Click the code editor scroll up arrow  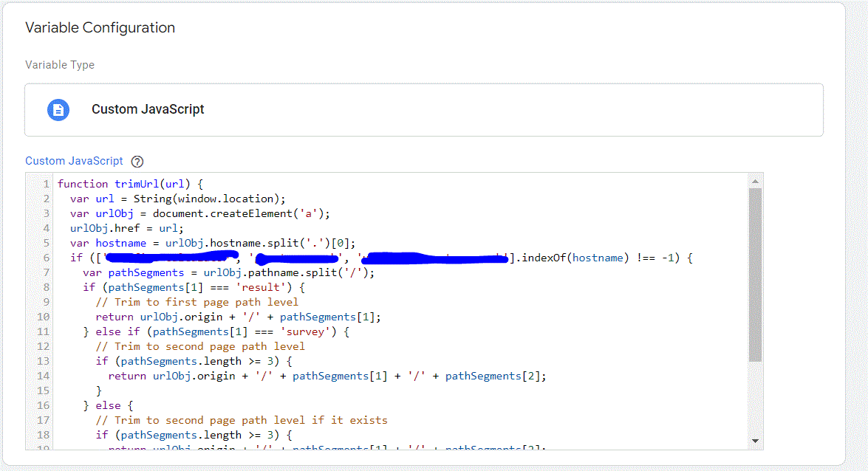pyautogui.click(x=755, y=181)
